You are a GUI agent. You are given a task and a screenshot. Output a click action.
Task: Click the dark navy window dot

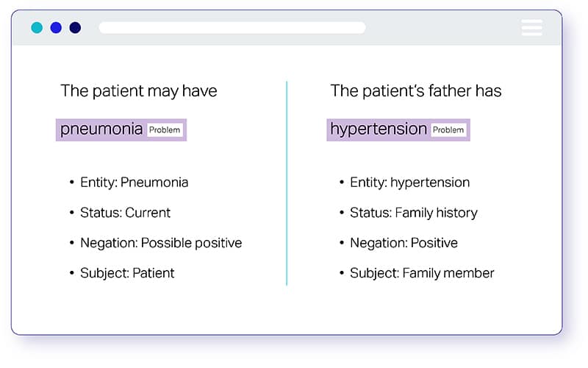click(x=75, y=27)
